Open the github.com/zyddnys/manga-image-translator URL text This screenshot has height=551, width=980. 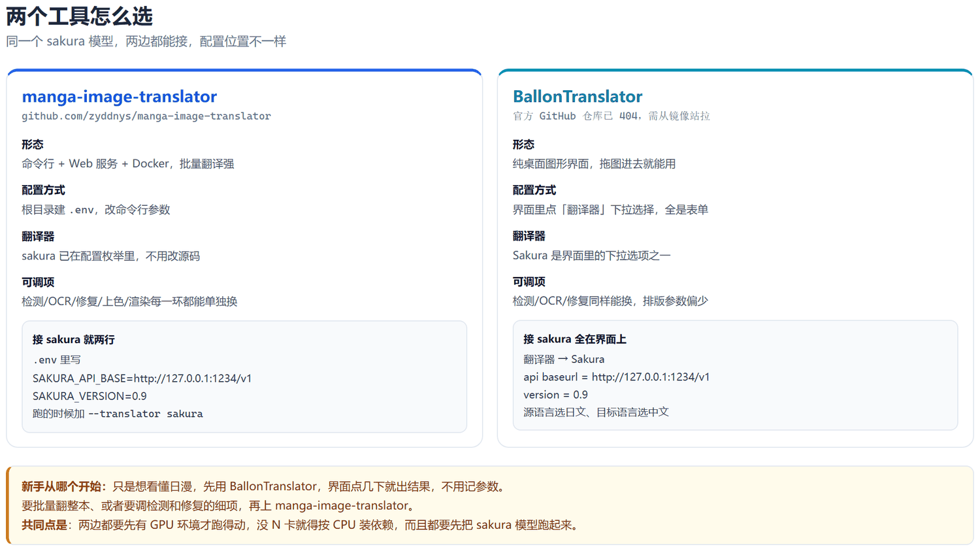tap(146, 116)
